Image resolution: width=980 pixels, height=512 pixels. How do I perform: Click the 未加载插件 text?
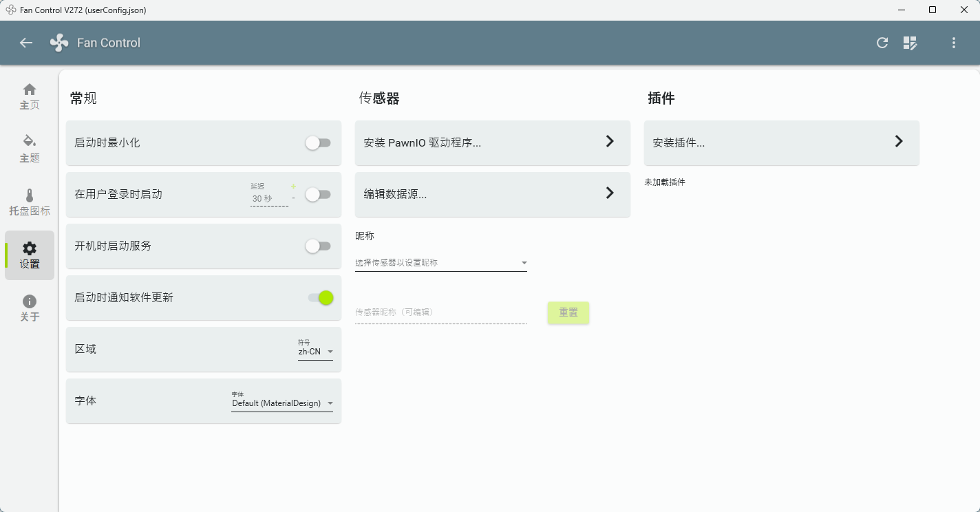click(665, 182)
